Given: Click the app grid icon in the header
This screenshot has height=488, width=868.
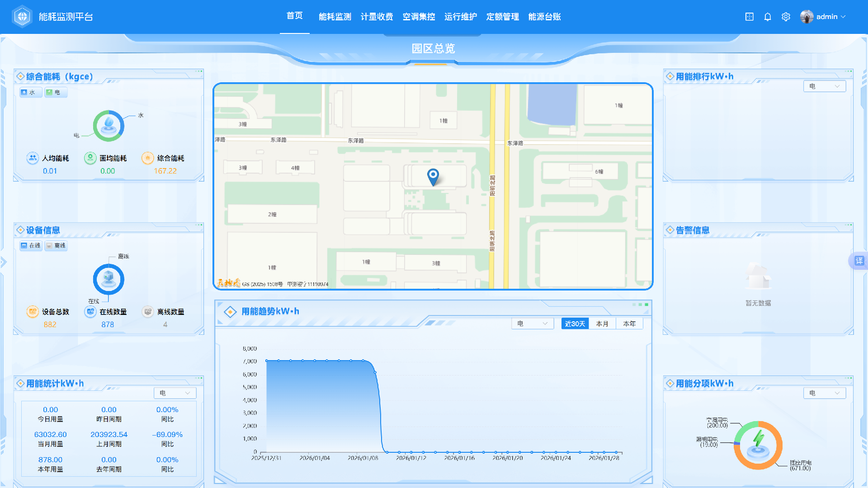Looking at the screenshot, I should pos(750,17).
